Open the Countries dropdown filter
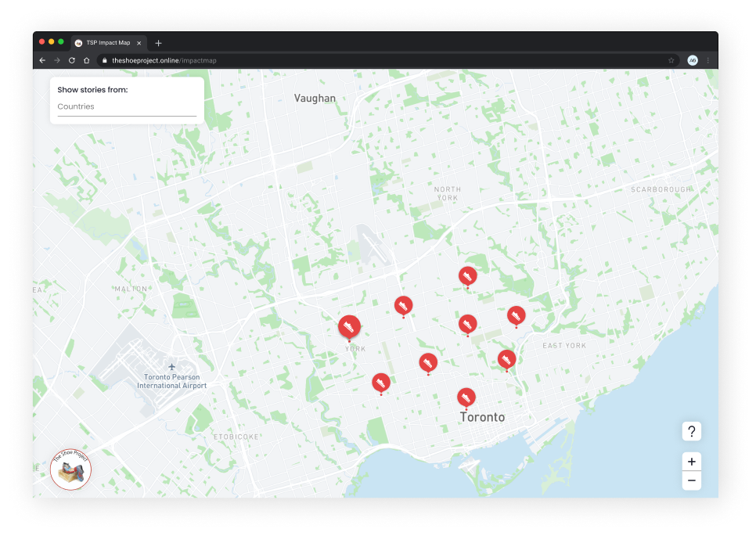This screenshot has width=756, height=536. tap(127, 107)
